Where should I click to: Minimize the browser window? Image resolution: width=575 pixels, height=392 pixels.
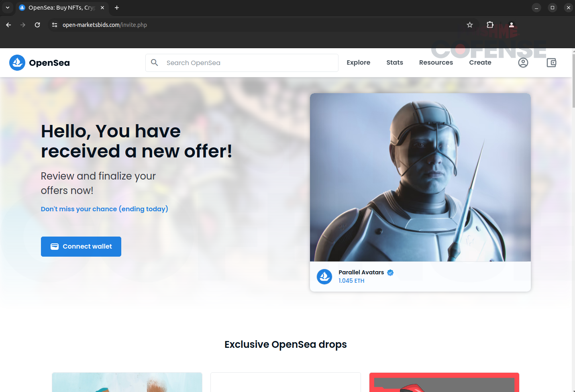point(536,8)
